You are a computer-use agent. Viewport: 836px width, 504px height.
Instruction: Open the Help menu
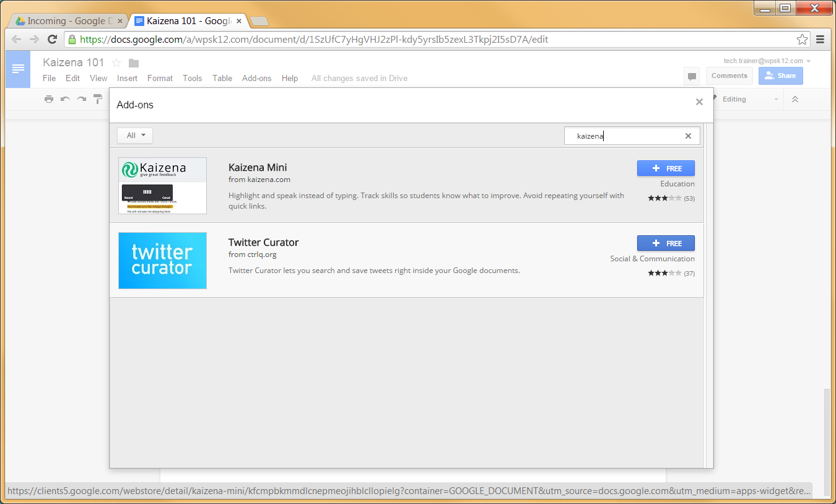click(290, 78)
